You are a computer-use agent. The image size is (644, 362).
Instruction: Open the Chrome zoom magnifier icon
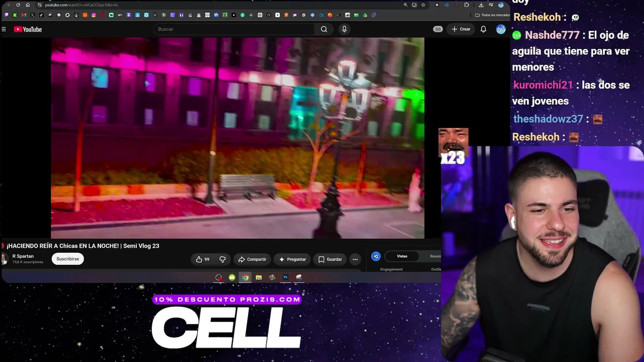tap(406, 5)
